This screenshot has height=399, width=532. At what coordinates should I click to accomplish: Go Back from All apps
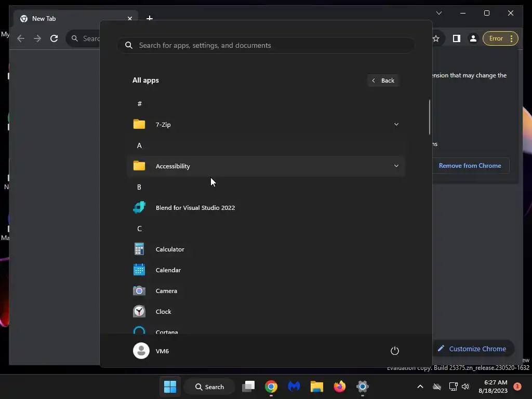pos(383,81)
